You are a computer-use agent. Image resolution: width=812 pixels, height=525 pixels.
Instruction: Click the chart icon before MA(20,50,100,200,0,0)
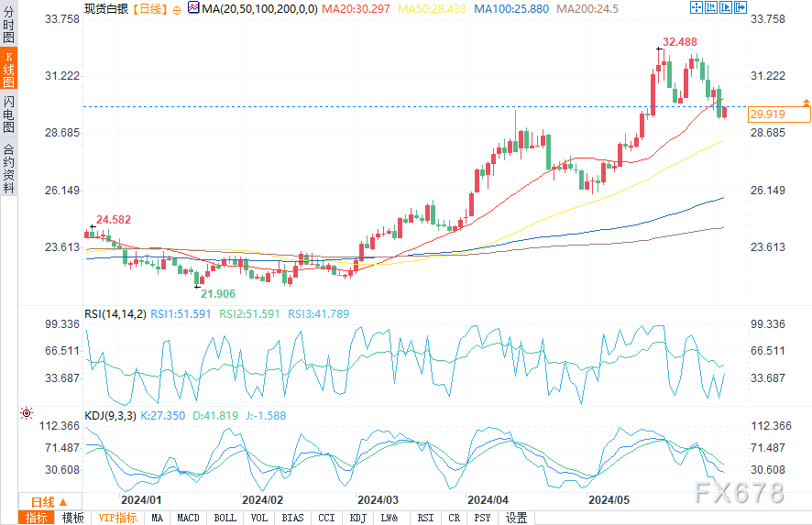click(192, 8)
